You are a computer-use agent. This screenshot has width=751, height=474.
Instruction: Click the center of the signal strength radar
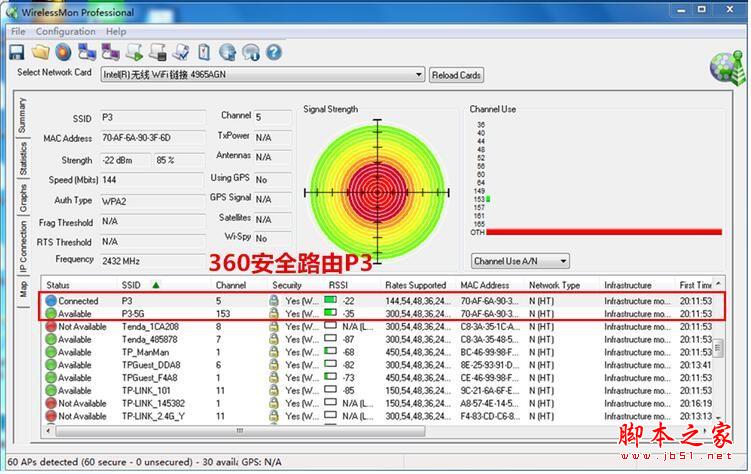click(x=377, y=192)
